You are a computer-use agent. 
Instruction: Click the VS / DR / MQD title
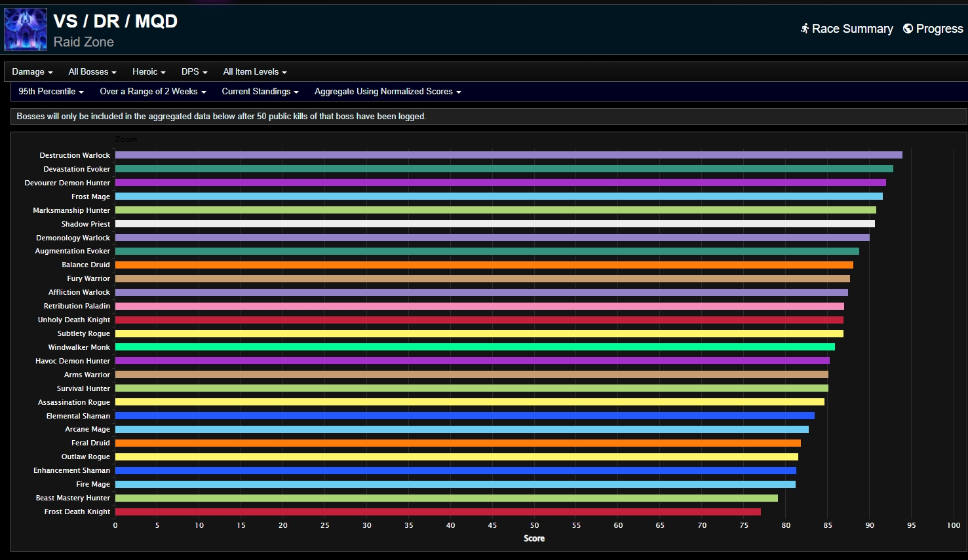pos(115,21)
